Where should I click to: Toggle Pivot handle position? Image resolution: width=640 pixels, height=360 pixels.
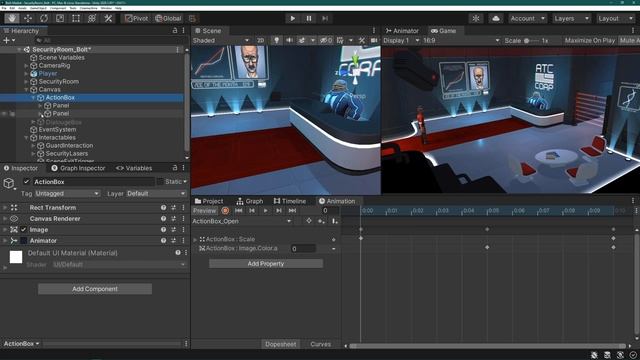click(137, 18)
